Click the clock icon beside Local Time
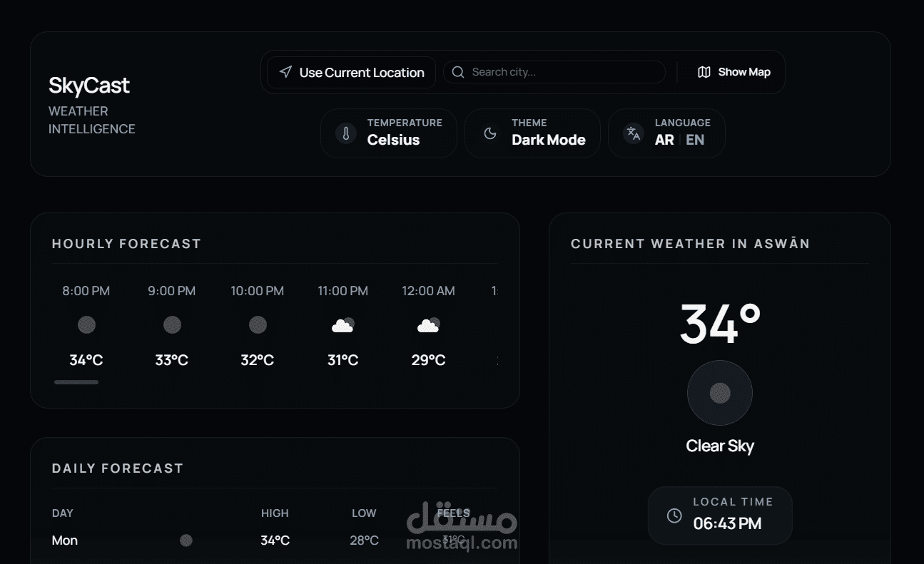This screenshot has width=924, height=564. click(x=674, y=516)
